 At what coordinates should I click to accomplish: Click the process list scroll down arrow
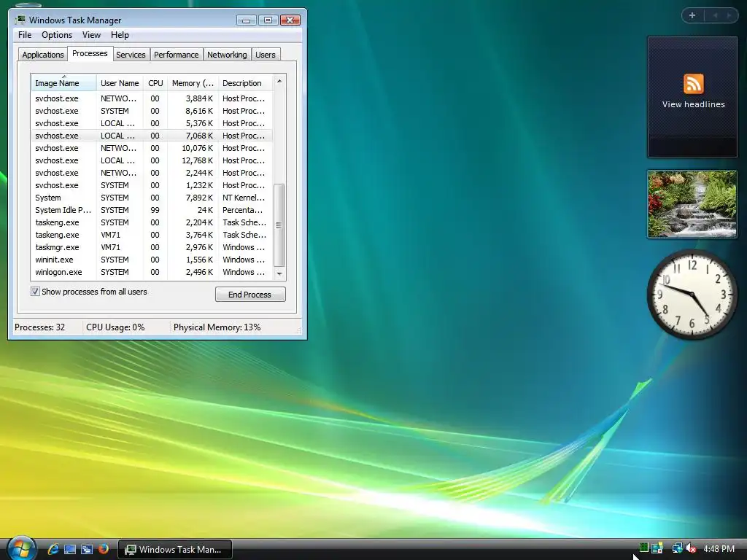pyautogui.click(x=279, y=274)
